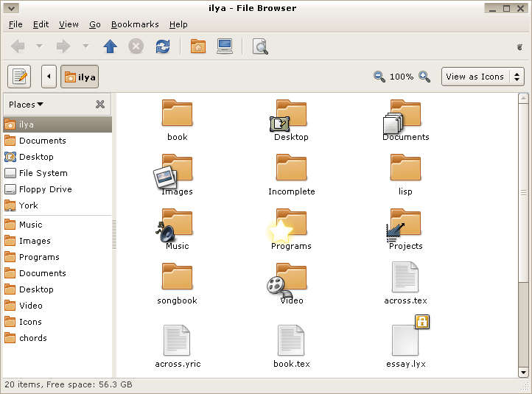Select the first Documents sidebar entry

coord(57,141)
